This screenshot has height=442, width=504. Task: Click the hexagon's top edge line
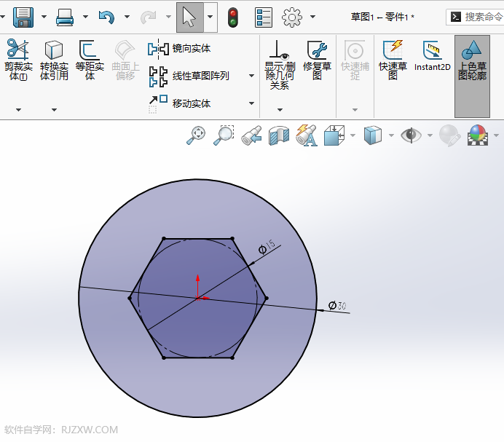pos(198,239)
